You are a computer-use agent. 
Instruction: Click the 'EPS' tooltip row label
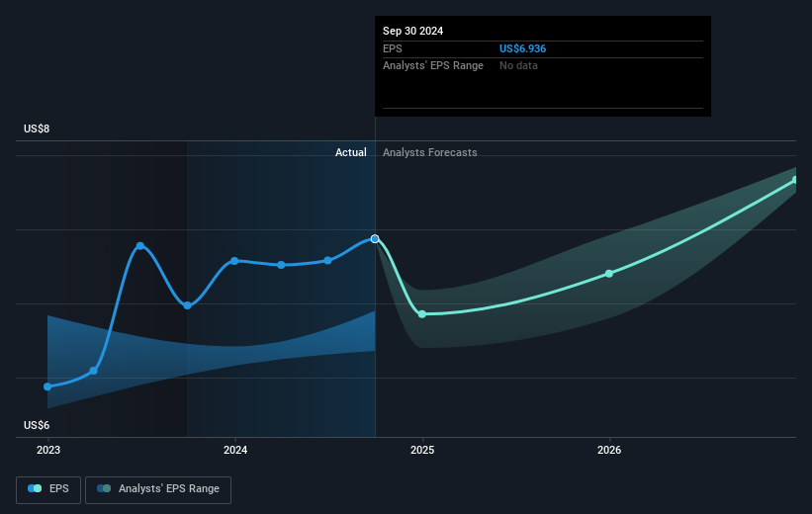pos(392,48)
